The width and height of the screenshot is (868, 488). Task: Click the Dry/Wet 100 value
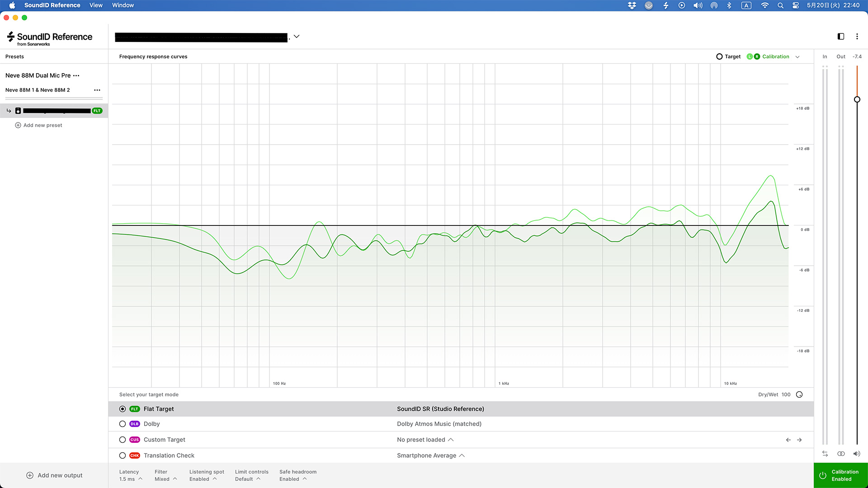click(x=786, y=394)
